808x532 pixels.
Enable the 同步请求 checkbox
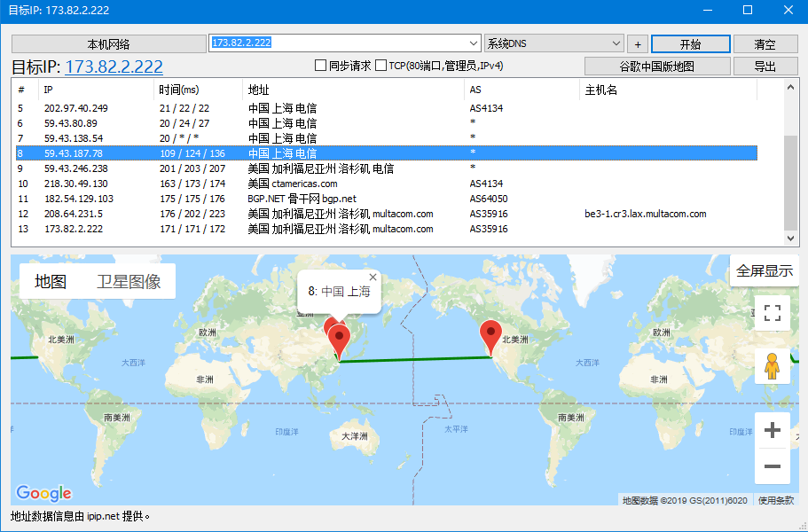pos(321,66)
